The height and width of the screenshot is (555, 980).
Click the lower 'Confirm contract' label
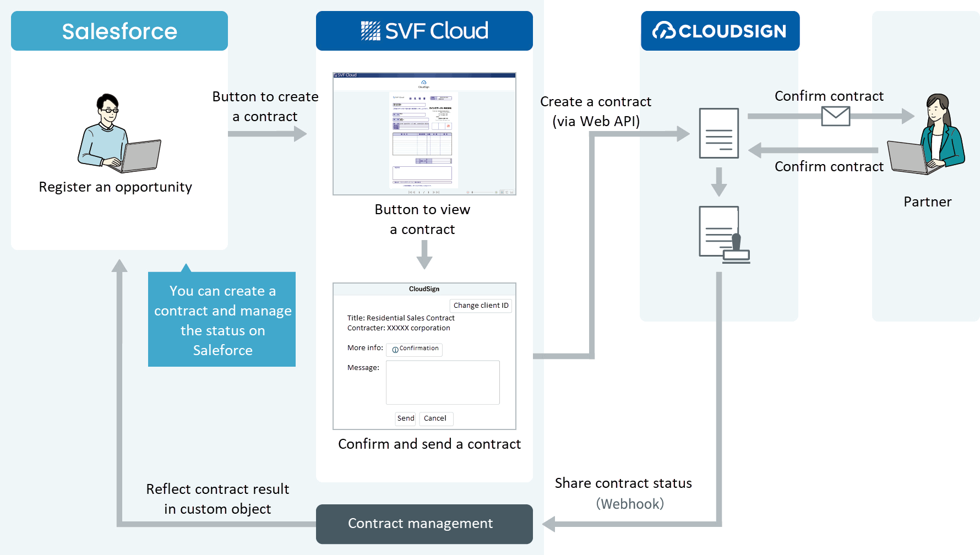829,167
